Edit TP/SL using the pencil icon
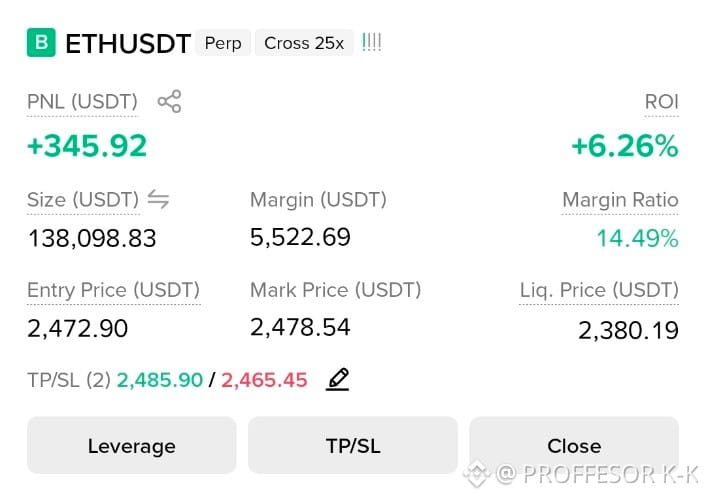This screenshot has height=499, width=706. [x=337, y=379]
